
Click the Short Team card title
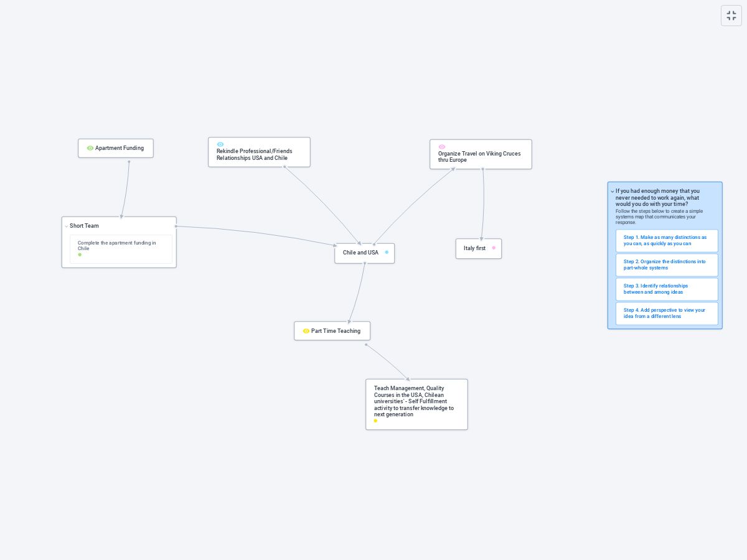click(85, 226)
